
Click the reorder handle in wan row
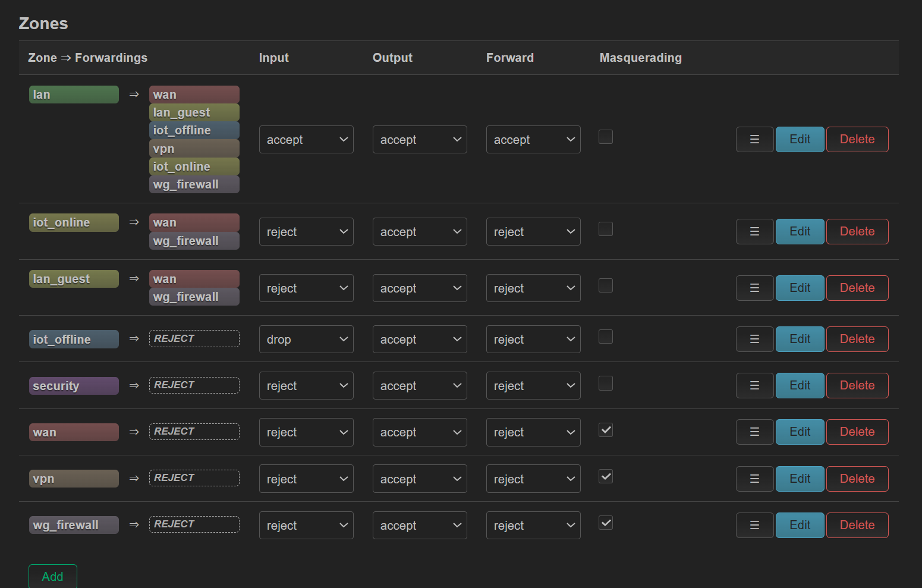click(x=754, y=432)
